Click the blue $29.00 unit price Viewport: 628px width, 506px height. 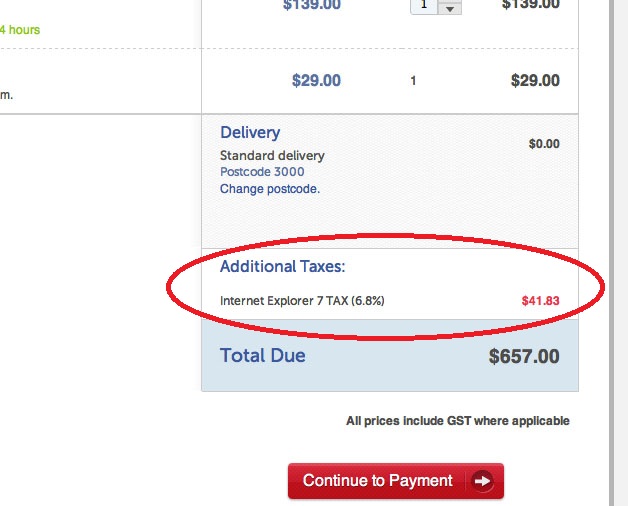pos(316,81)
